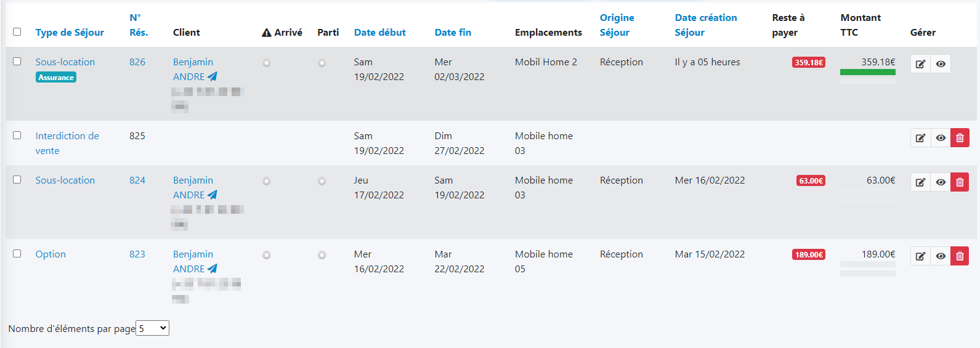Open the items per page dropdown
Image resolution: width=980 pixels, height=348 pixels.
(x=152, y=328)
